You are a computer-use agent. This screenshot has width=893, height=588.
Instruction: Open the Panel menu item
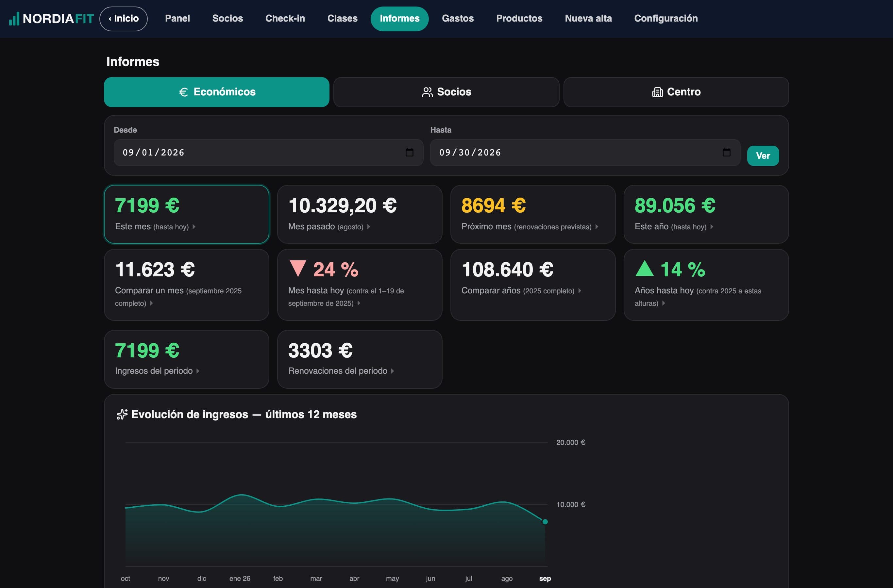177,18
